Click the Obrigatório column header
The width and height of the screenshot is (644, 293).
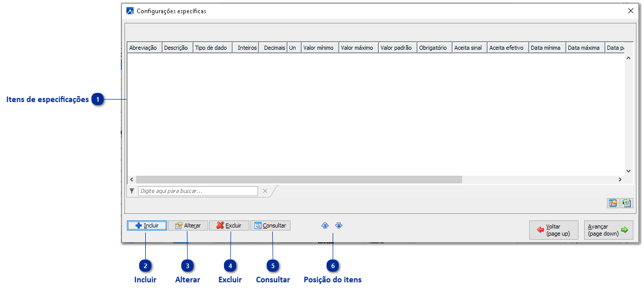[x=435, y=48]
